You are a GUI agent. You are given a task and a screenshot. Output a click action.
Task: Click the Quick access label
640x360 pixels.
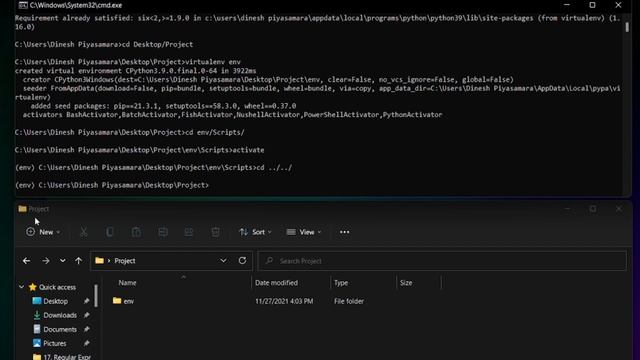click(x=57, y=287)
